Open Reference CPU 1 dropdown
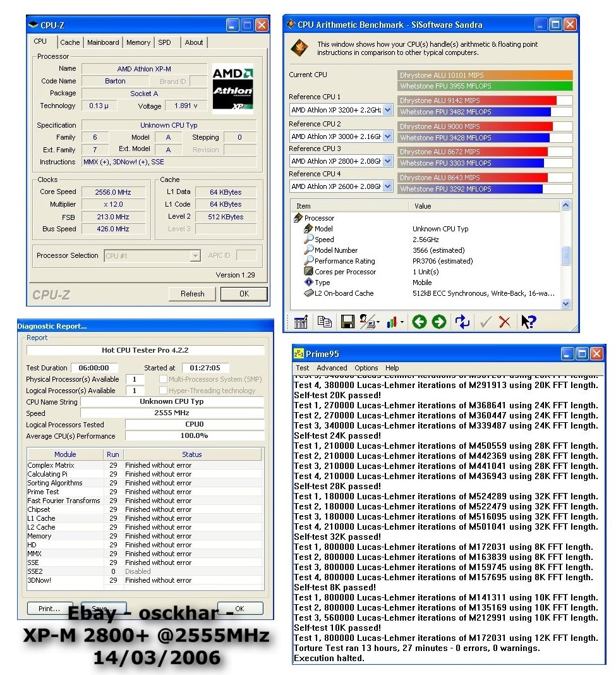Viewport: 616px width, 675px height. [x=387, y=110]
